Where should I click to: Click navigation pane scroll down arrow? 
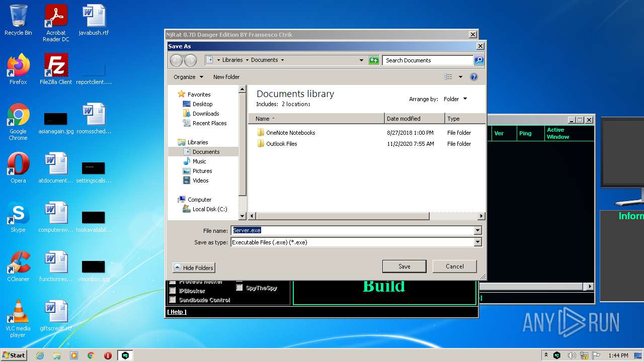[242, 216]
